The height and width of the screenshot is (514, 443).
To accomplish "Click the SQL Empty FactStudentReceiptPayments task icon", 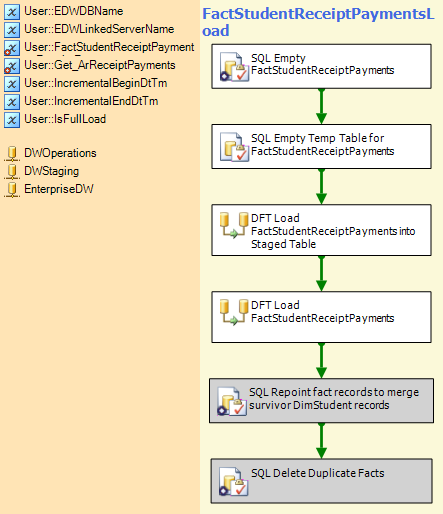I will (x=234, y=67).
